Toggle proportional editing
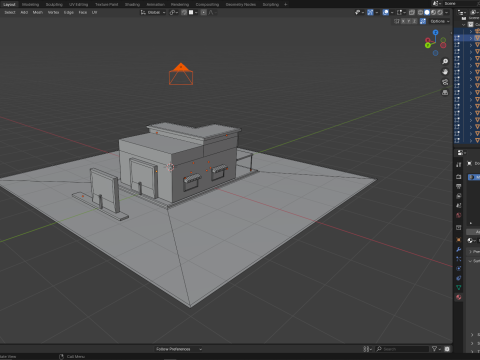 (204, 12)
